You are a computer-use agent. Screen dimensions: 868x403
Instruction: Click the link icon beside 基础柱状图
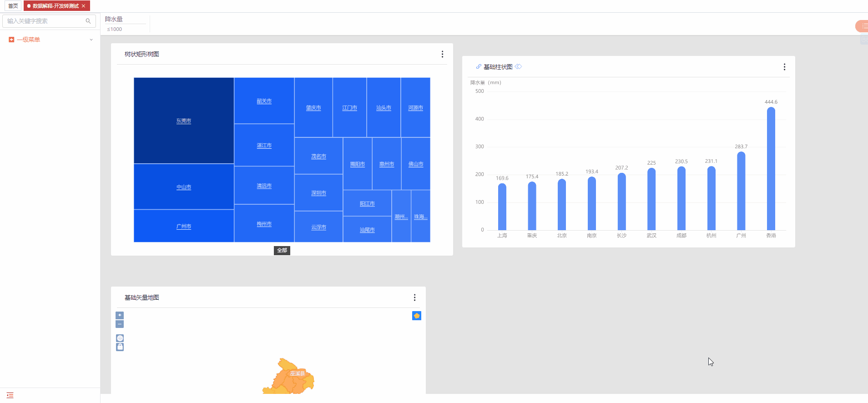(x=479, y=67)
